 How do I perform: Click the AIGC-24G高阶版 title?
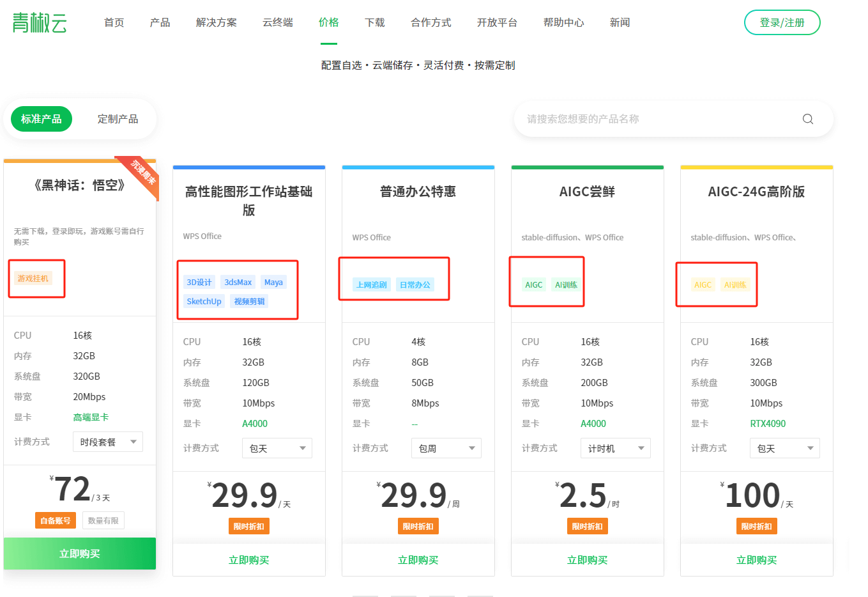pos(757,192)
